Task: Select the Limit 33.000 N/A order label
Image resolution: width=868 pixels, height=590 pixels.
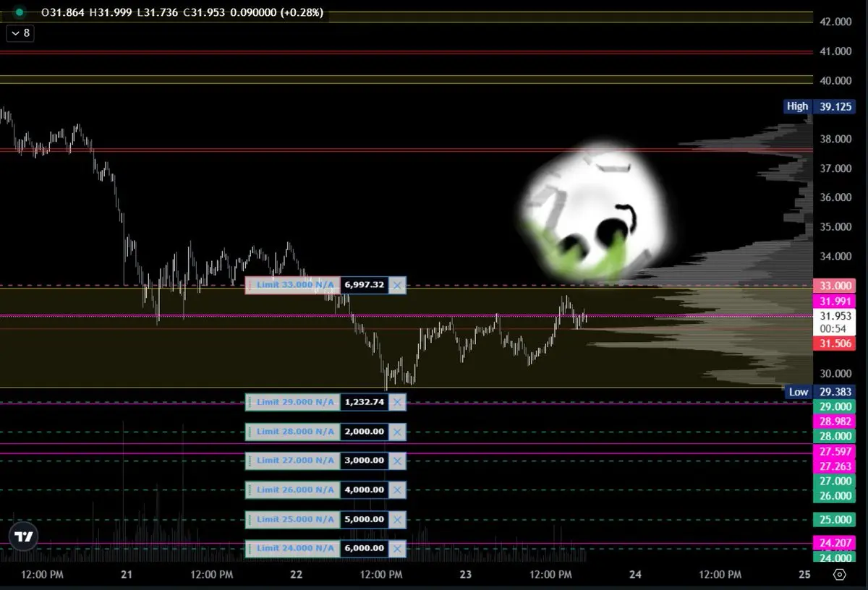Action: point(293,286)
